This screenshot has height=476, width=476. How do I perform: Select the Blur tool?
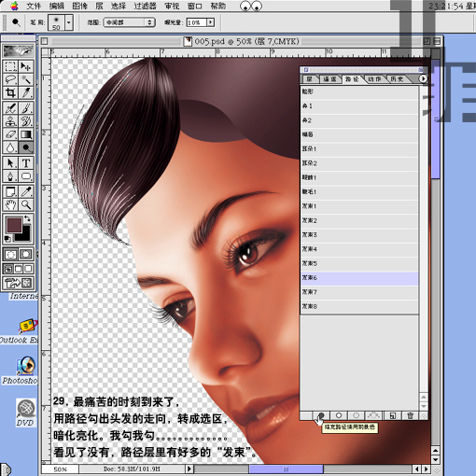pyautogui.click(x=10, y=147)
